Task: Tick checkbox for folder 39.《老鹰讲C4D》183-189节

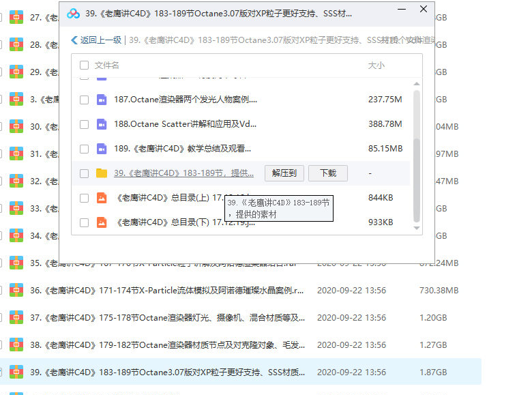Action: click(84, 173)
